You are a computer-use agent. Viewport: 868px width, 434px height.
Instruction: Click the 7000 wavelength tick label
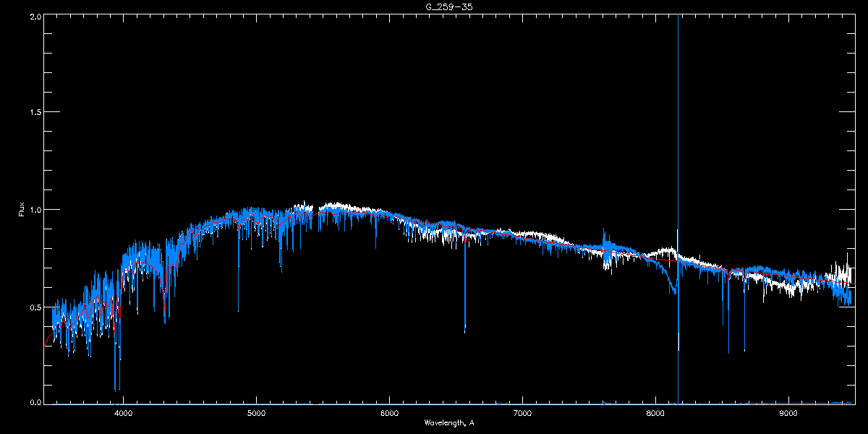pyautogui.click(x=522, y=414)
